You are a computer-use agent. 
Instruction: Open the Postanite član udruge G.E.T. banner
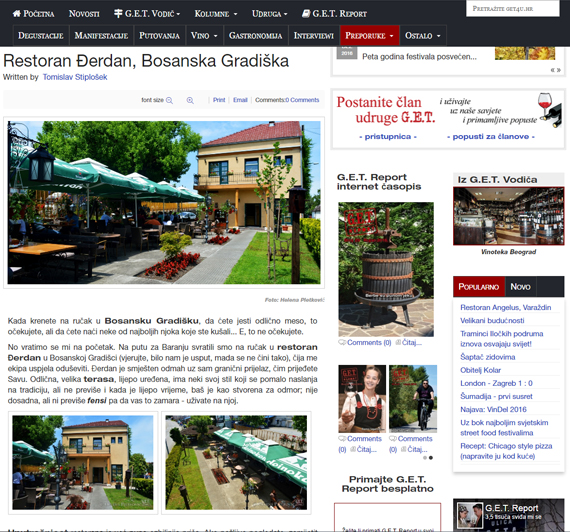tap(448, 119)
